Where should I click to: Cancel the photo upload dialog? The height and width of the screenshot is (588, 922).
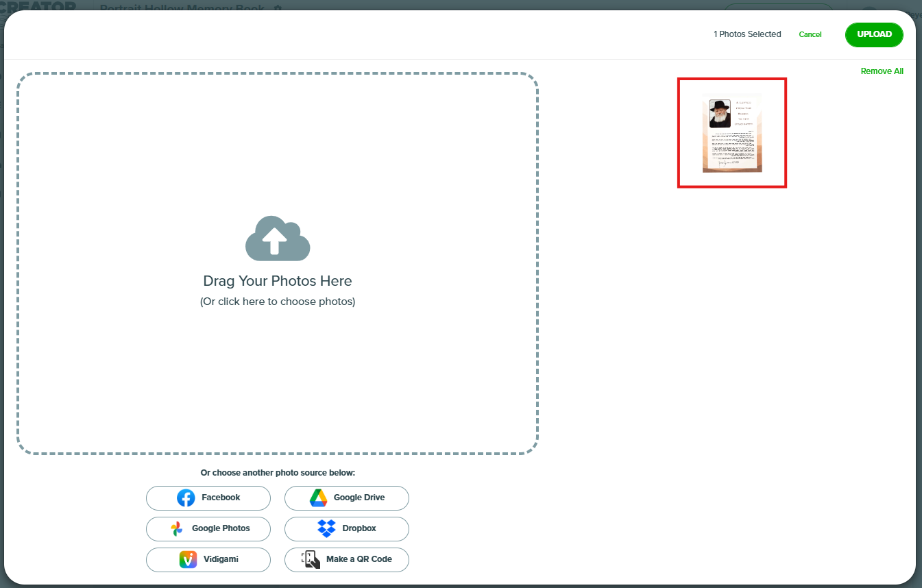pos(810,34)
